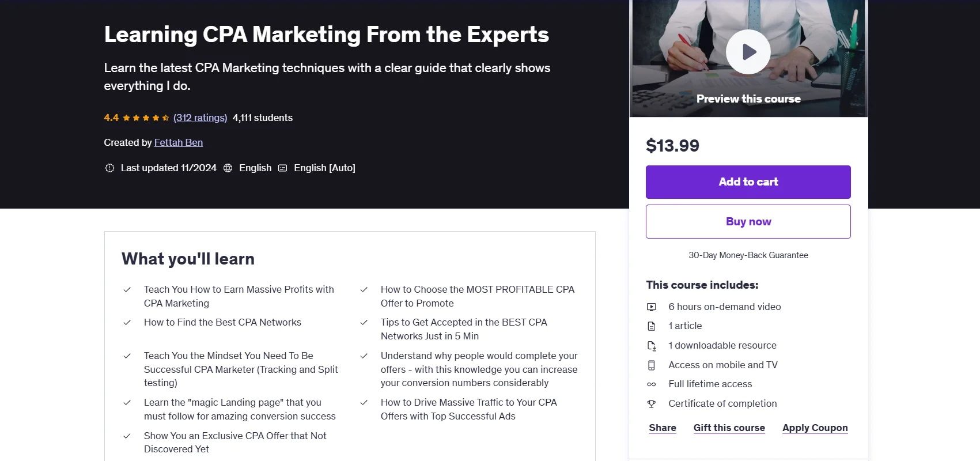This screenshot has height=461, width=980.
Task: Open the Share option
Action: pyautogui.click(x=662, y=428)
